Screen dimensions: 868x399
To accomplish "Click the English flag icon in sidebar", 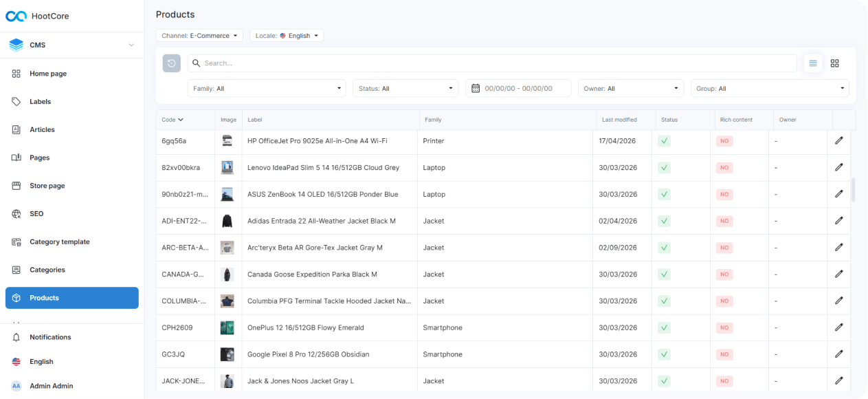I will 16,362.
